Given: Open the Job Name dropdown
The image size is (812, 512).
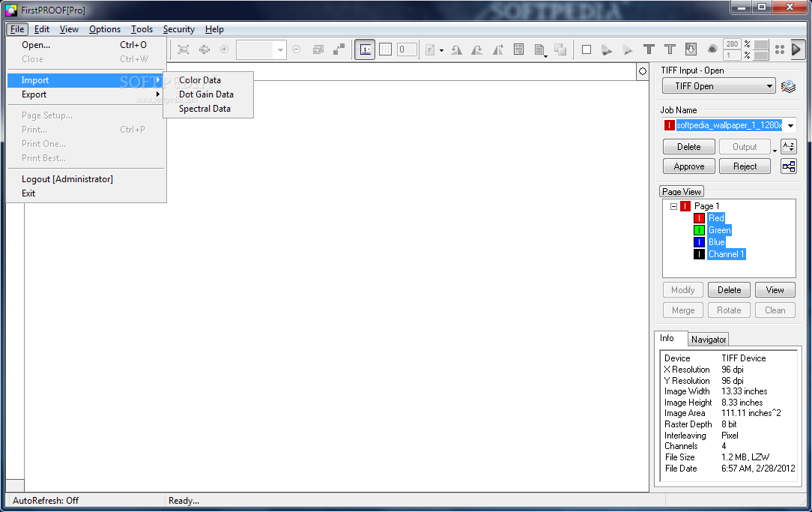Looking at the screenshot, I should [x=790, y=125].
